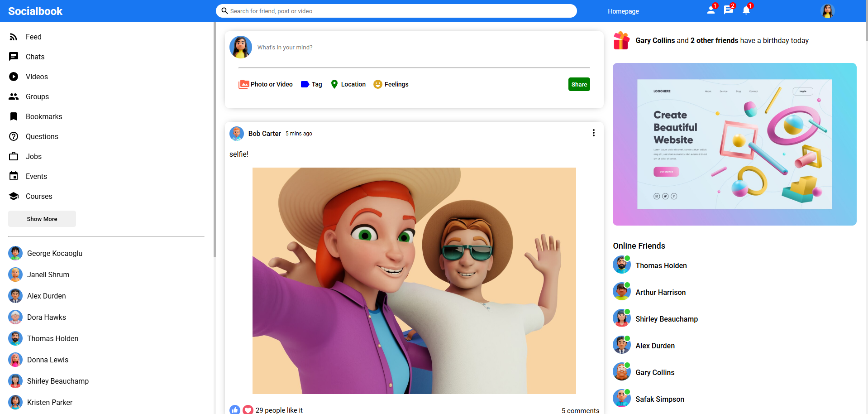This screenshot has width=868, height=414.
Task: View the 29 people who liked the post
Action: point(279,410)
